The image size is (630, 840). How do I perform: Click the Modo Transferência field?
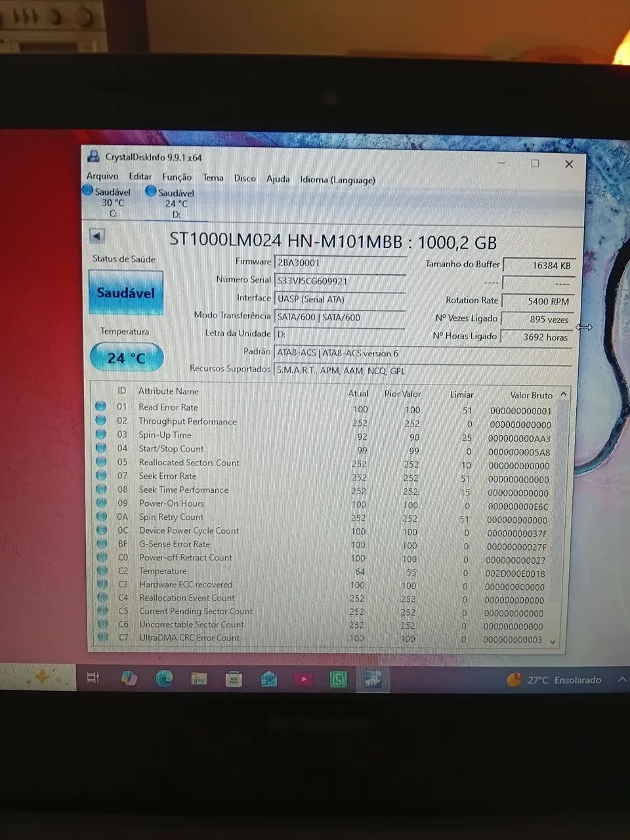point(341,317)
